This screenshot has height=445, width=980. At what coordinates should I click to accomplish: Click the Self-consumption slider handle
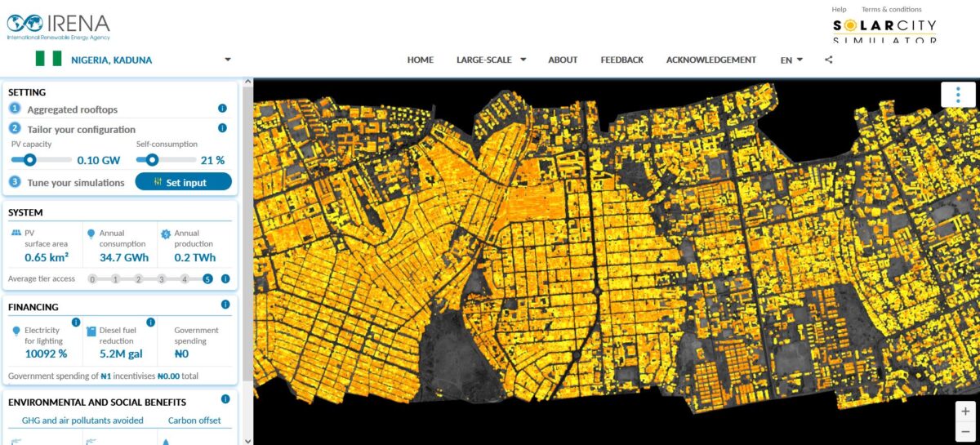click(152, 160)
